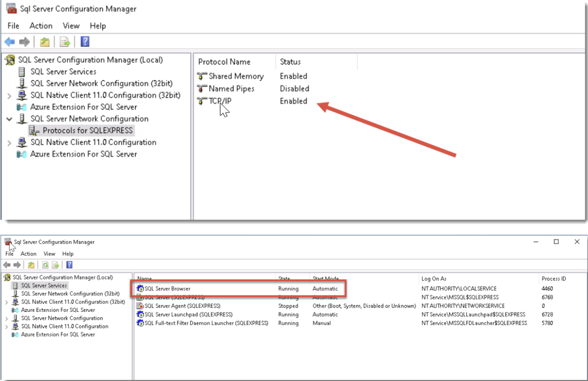Click Up folder icon in bottom window toolbar

[31, 265]
